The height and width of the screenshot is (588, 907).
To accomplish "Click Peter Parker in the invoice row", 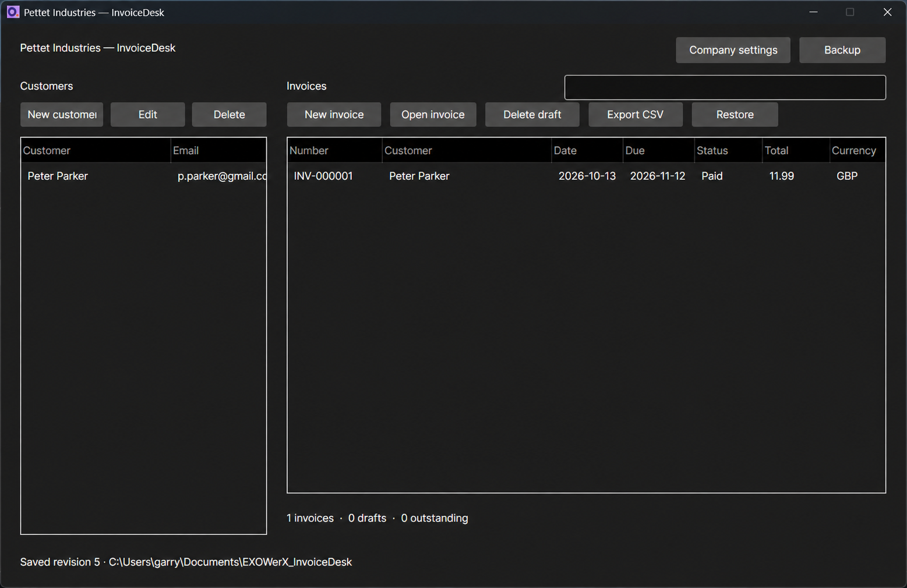I will point(419,176).
